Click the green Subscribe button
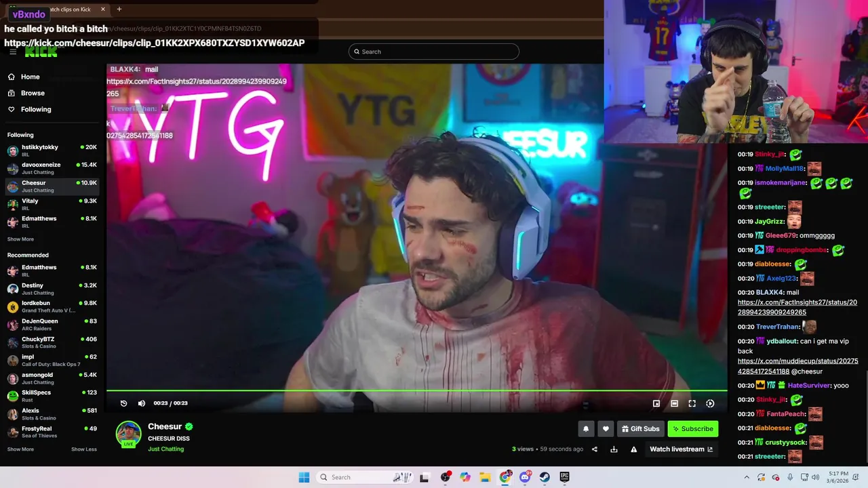 click(x=693, y=428)
